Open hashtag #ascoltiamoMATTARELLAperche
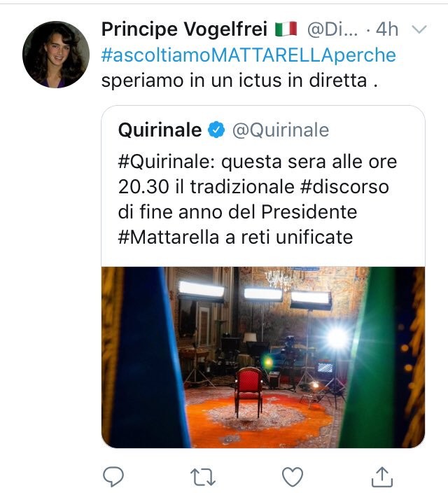This screenshot has width=448, height=493. pos(248,55)
